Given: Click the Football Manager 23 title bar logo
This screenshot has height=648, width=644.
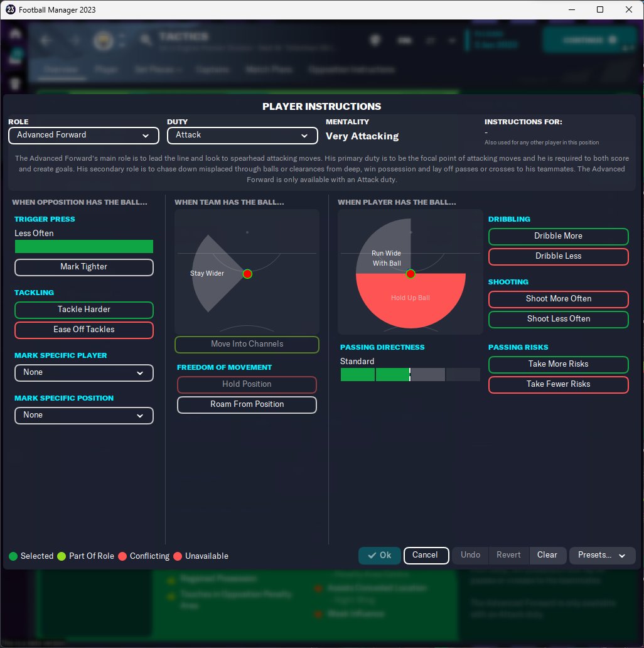Looking at the screenshot, I should [x=10, y=9].
